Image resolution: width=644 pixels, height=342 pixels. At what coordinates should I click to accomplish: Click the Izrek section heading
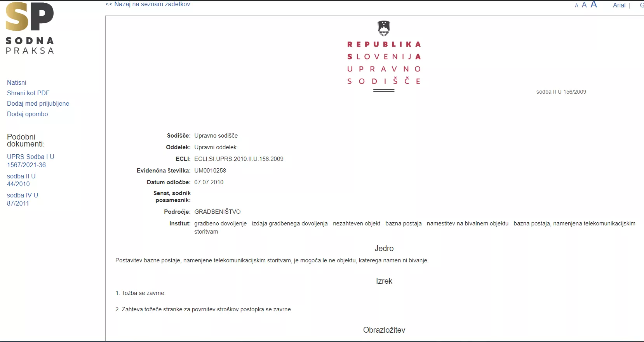pyautogui.click(x=384, y=281)
